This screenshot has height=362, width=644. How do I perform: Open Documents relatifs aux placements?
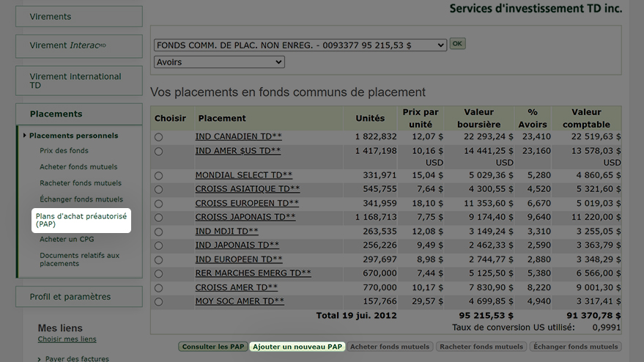80,259
